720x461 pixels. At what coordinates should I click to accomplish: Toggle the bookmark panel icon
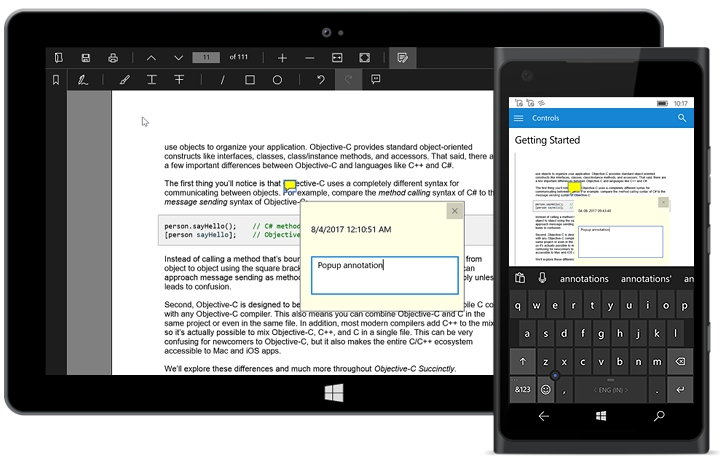(x=56, y=80)
